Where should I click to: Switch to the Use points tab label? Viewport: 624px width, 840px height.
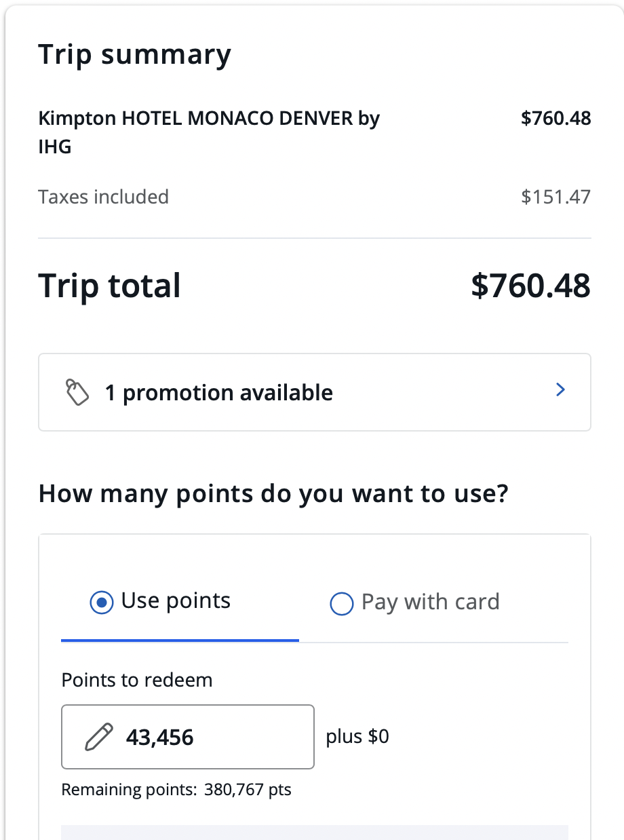[x=176, y=601]
